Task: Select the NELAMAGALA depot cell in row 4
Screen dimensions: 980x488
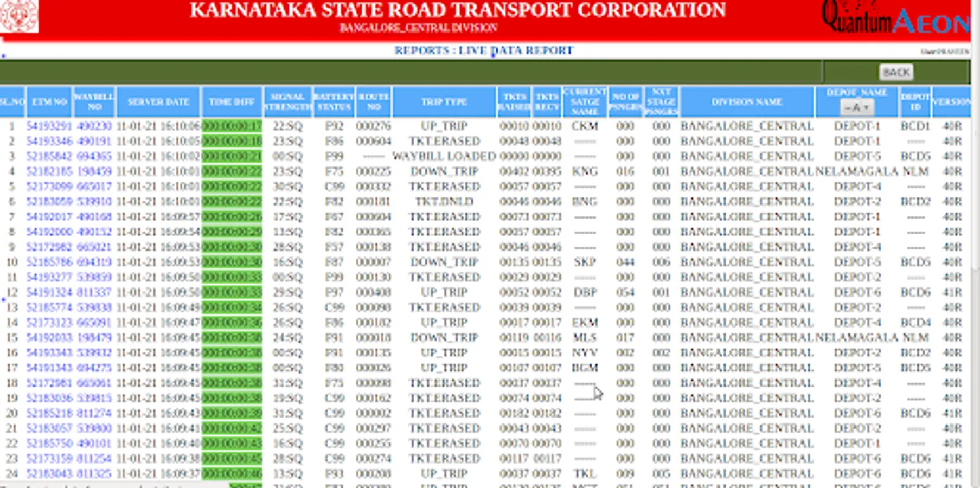Action: click(x=857, y=172)
